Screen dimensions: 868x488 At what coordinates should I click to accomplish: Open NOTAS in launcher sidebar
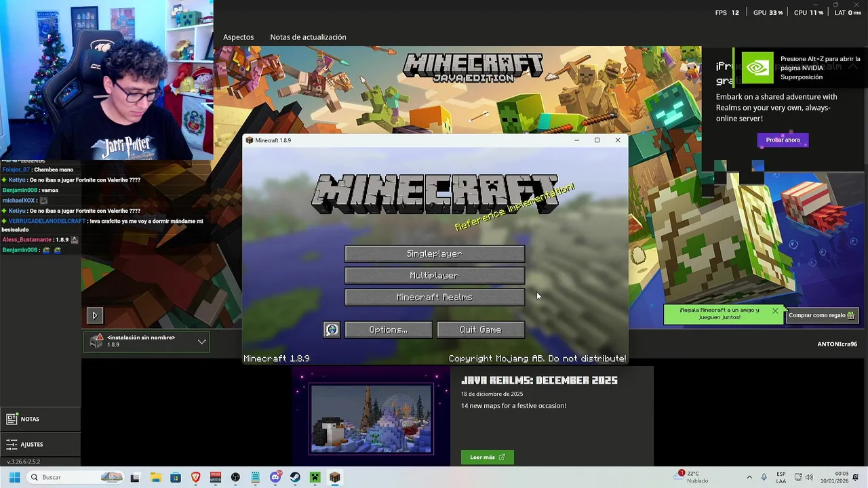tap(40, 419)
